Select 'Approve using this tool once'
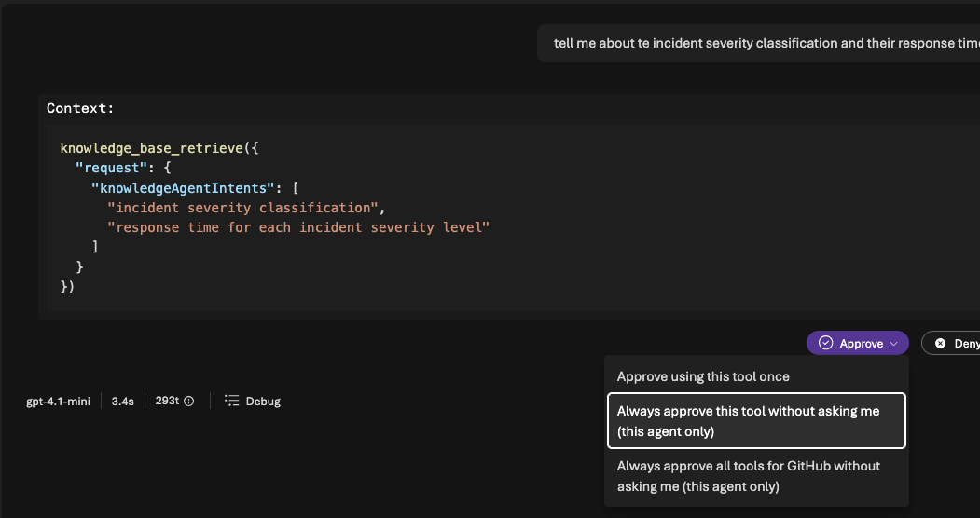The height and width of the screenshot is (518, 980). click(x=703, y=376)
